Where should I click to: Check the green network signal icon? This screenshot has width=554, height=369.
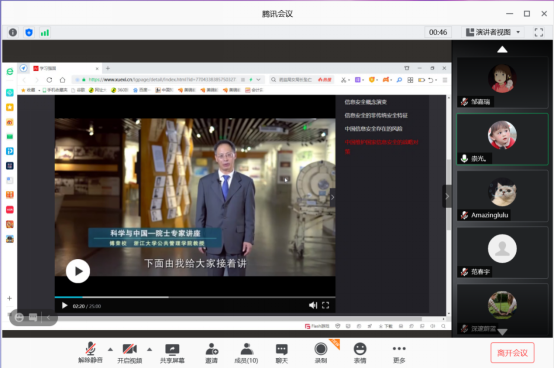click(45, 33)
